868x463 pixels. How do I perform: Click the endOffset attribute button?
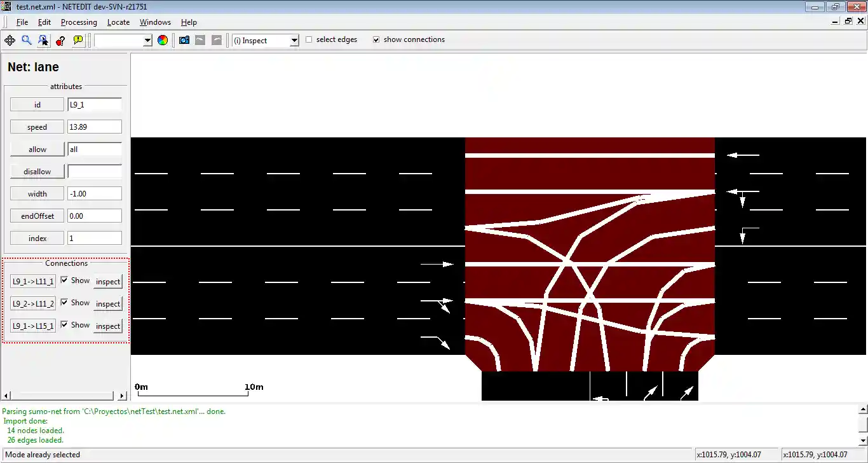(x=37, y=216)
